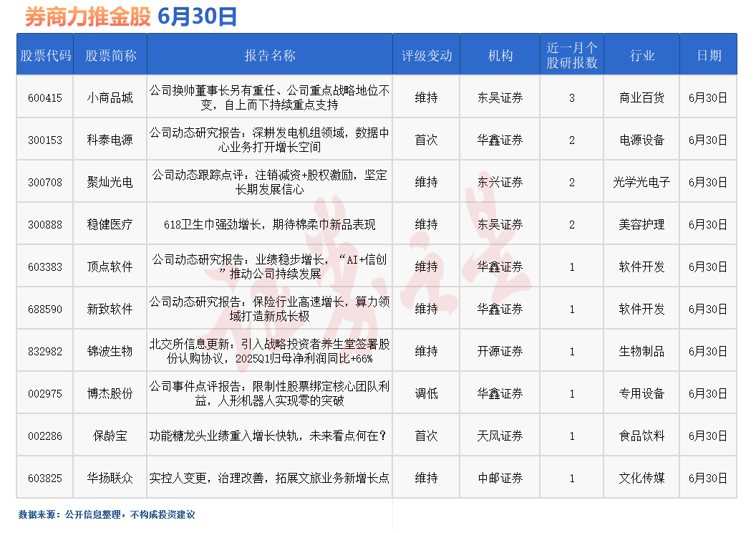
Task: Click stock name 稳健医疗
Action: click(x=110, y=225)
